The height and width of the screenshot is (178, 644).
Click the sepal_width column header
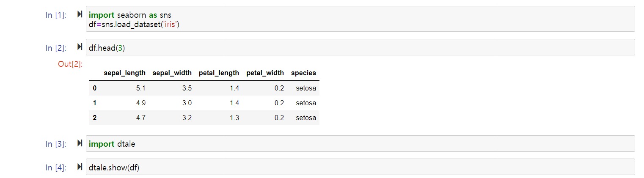coord(172,73)
